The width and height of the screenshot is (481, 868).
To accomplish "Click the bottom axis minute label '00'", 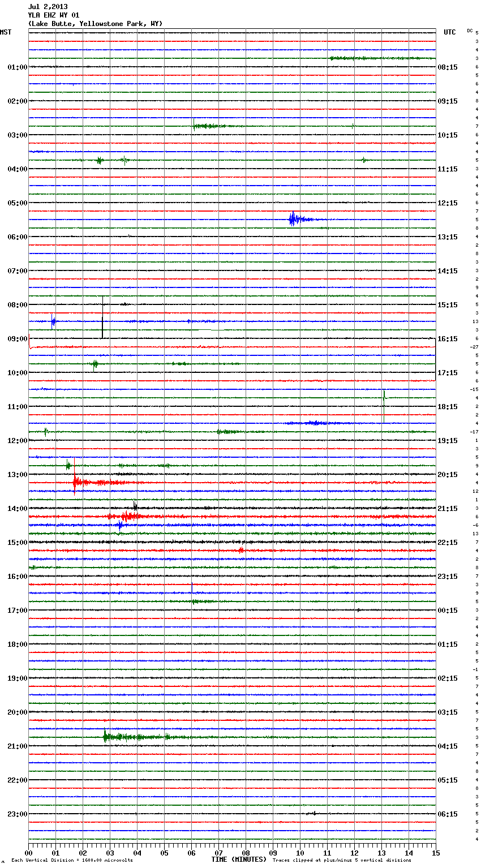I will point(28,852).
